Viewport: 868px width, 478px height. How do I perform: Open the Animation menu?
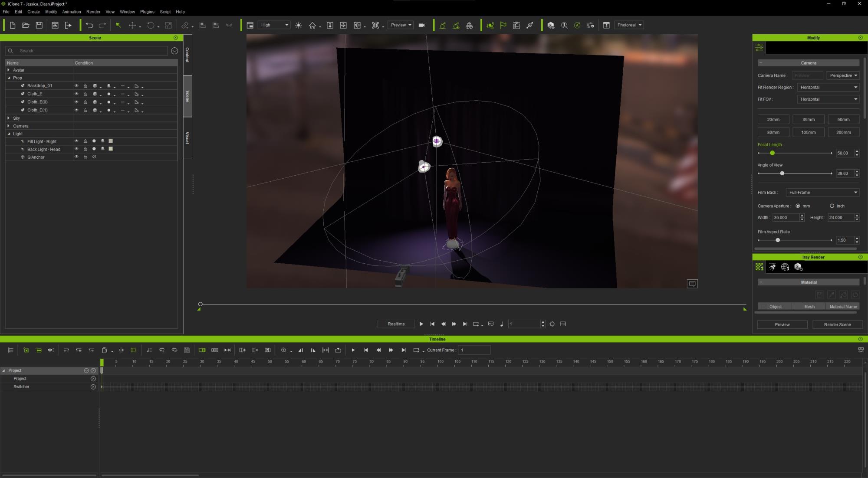click(72, 12)
